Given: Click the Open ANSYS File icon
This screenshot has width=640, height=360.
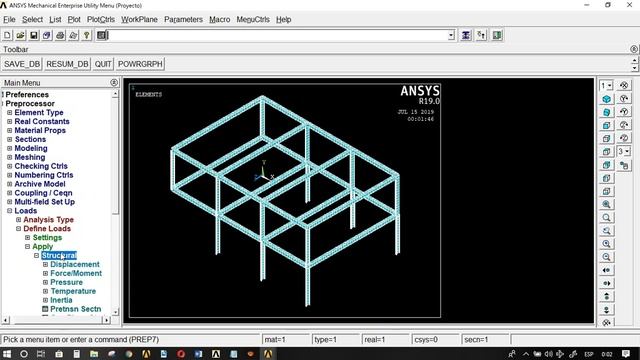Looking at the screenshot, I should pyautogui.click(x=20, y=36).
